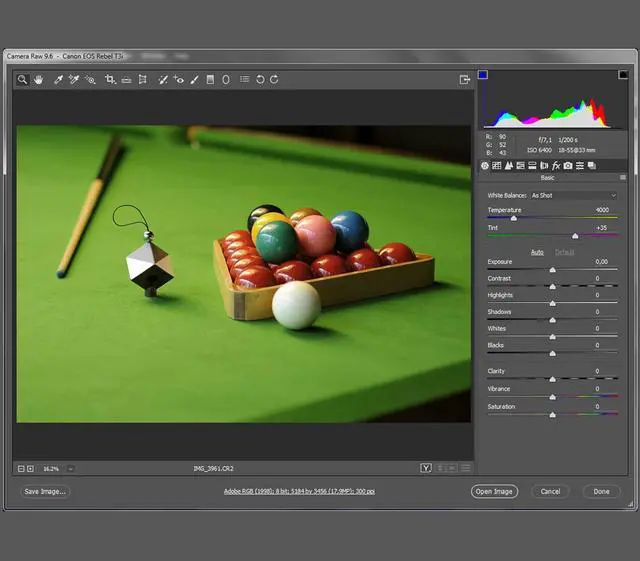Open the zoom level dropdown
Viewport: 640px width, 561px height.
coord(71,468)
